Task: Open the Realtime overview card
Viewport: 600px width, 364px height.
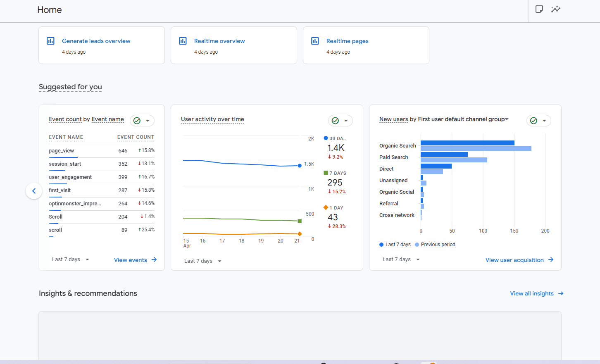Action: (x=219, y=41)
